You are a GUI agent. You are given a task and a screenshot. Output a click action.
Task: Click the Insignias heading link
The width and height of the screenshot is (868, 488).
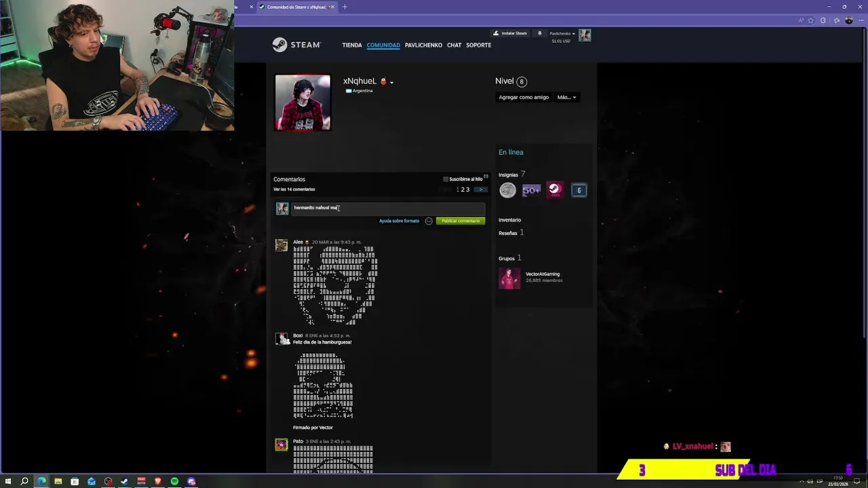point(508,175)
